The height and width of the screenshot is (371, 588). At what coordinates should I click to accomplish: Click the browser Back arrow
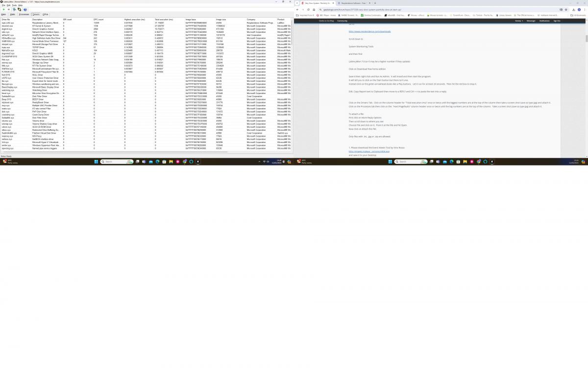click(x=297, y=9)
